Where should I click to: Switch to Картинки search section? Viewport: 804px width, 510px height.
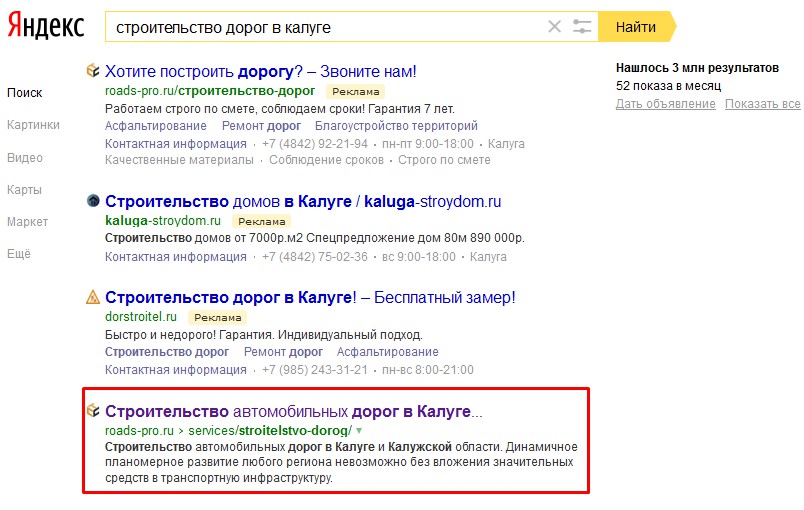33,125
